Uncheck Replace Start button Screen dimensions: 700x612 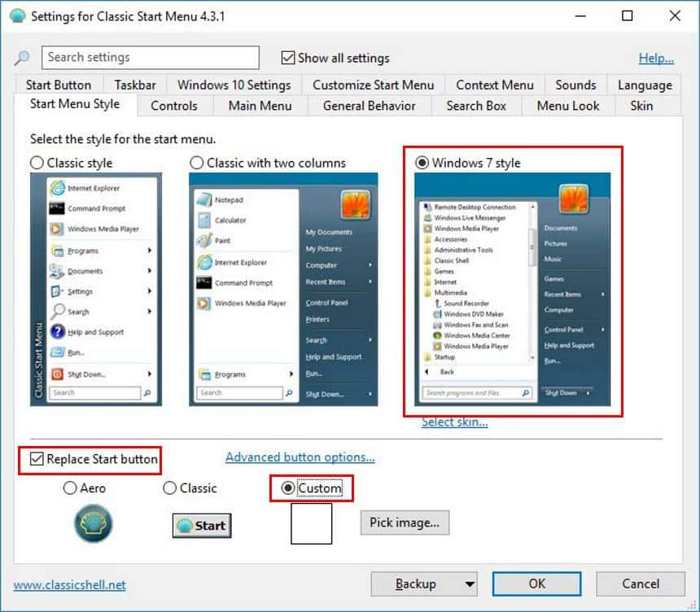(36, 459)
